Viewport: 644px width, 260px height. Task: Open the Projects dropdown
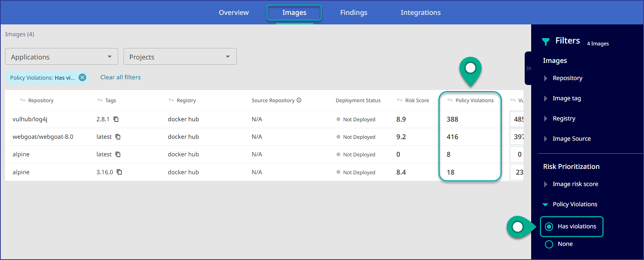coord(180,57)
